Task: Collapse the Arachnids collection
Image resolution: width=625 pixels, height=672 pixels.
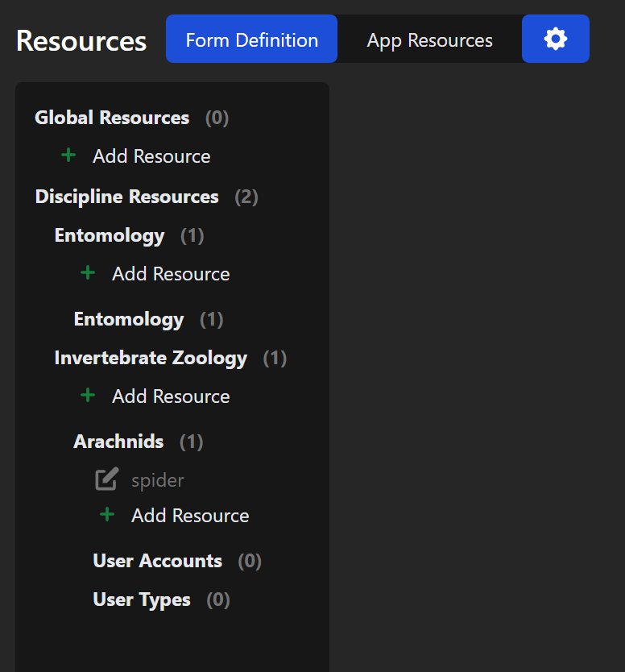Action: tap(139, 442)
